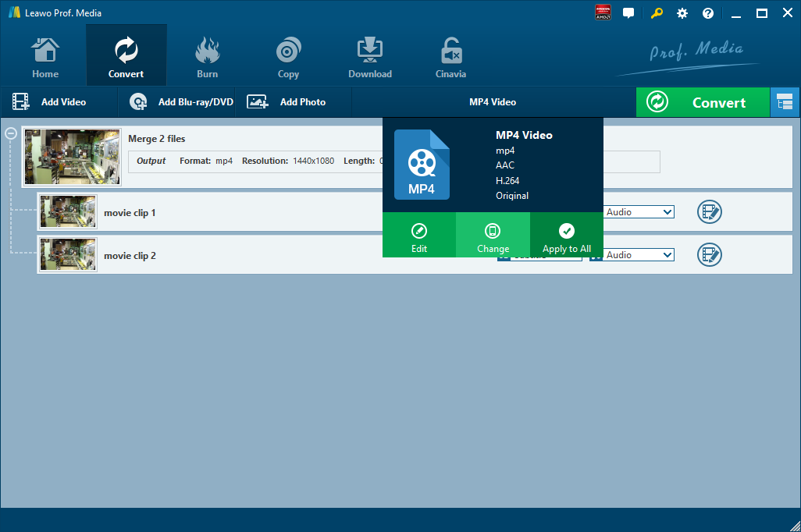Screen dimensions: 801x532
Task: Expand Audio dropdown for movie clip 1
Action: coord(667,212)
